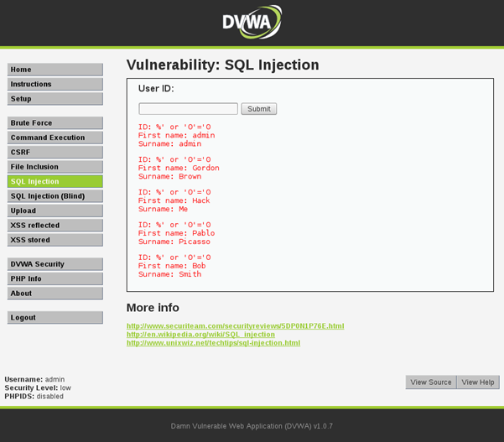Open the Home menu item

pos(55,70)
